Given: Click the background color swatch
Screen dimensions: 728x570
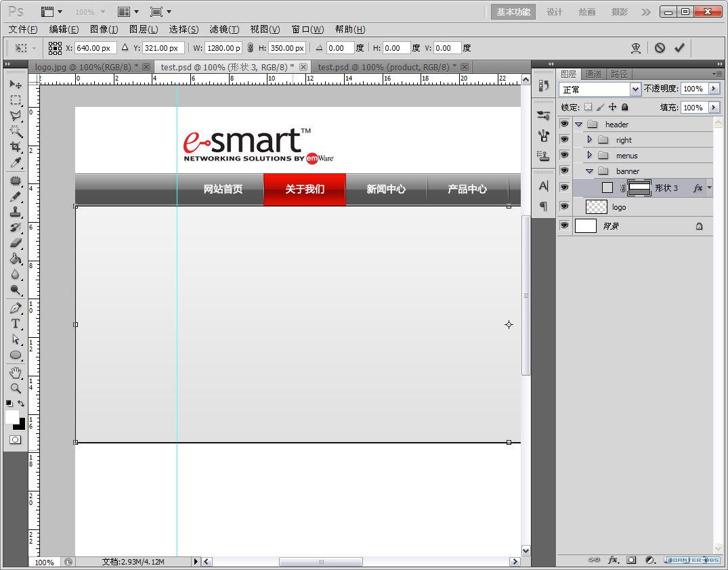Looking at the screenshot, I should click(x=21, y=426).
